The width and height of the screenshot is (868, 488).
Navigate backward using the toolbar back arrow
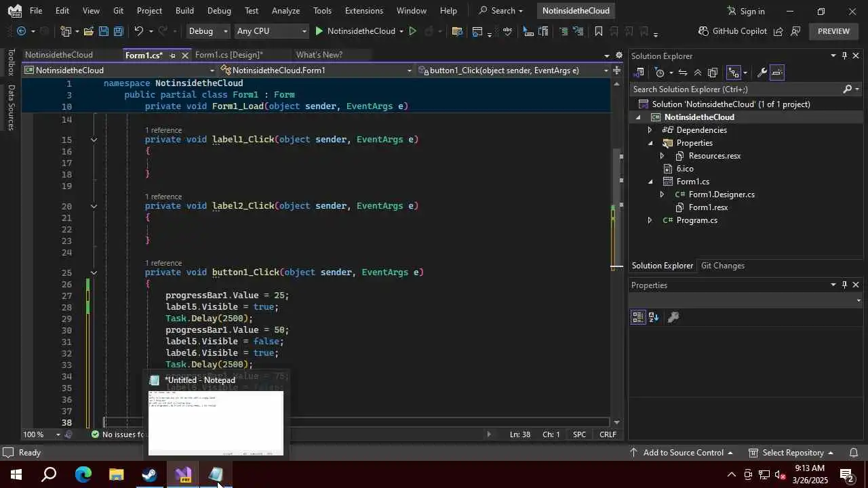pyautogui.click(x=21, y=31)
